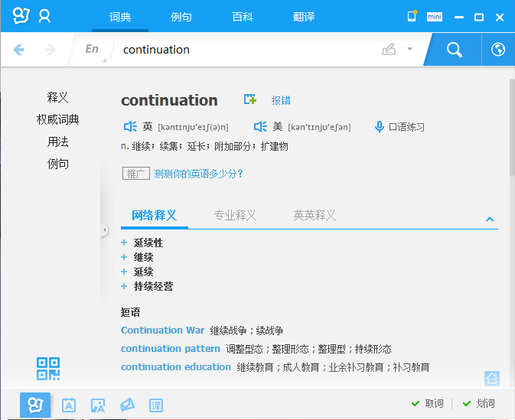Viewport: 515px width, 420px height.
Task: Select the 网络释义 tab
Action: (154, 216)
